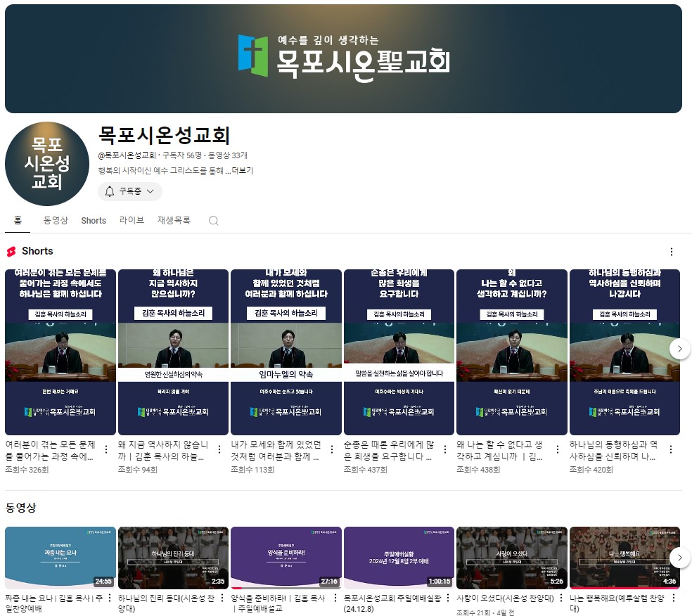Click the 동영상 section heading
The width and height of the screenshot is (692, 616).
(20, 508)
